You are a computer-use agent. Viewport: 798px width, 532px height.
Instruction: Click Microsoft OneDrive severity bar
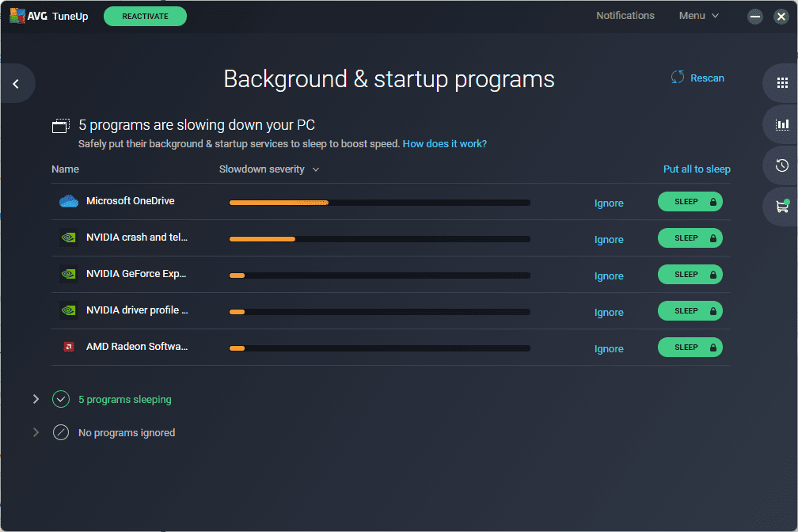click(380, 203)
